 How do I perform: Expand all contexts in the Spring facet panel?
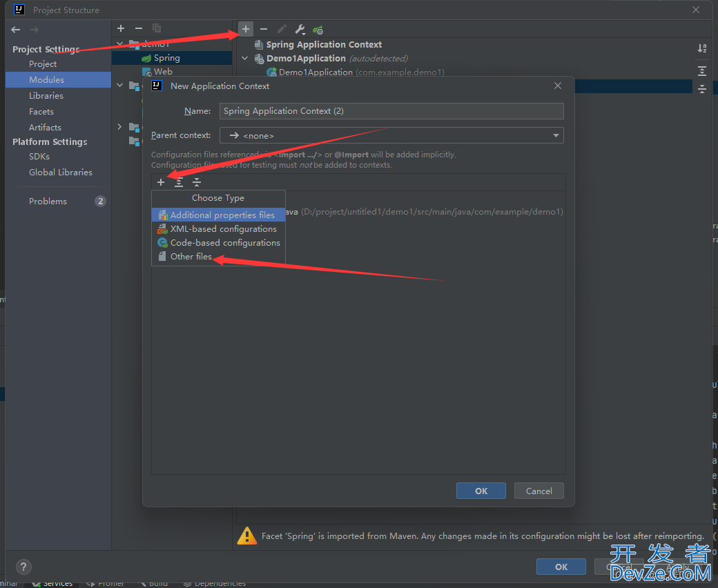(702, 71)
